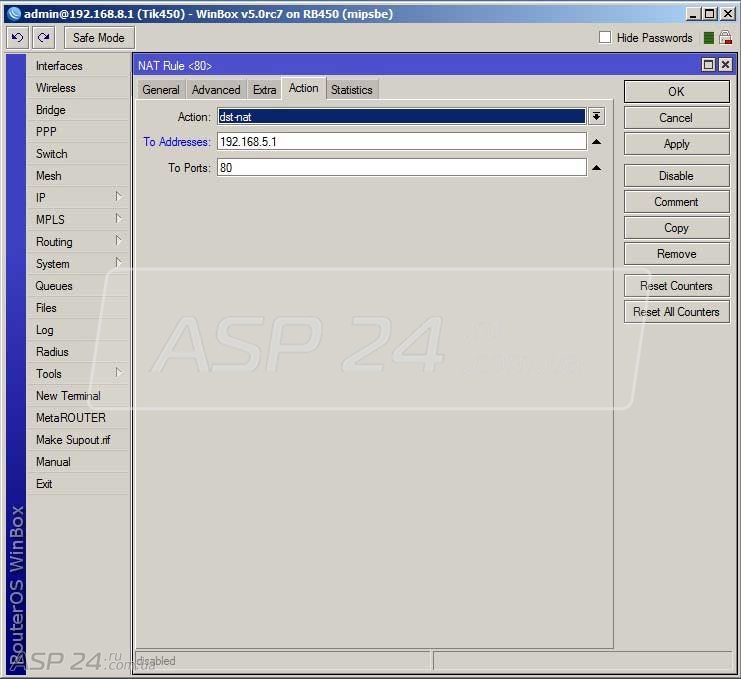Toggle Safe Mode button
741x679 pixels.
coord(99,38)
